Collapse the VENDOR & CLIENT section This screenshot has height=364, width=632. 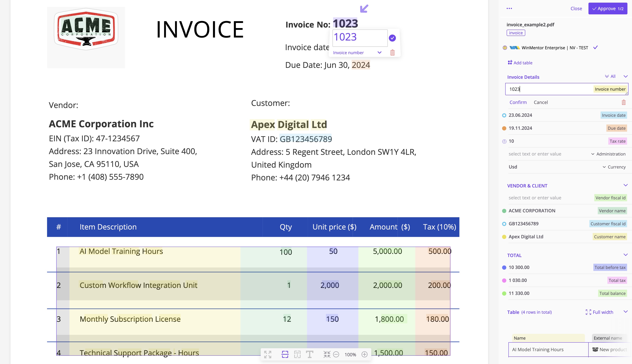[x=626, y=185]
